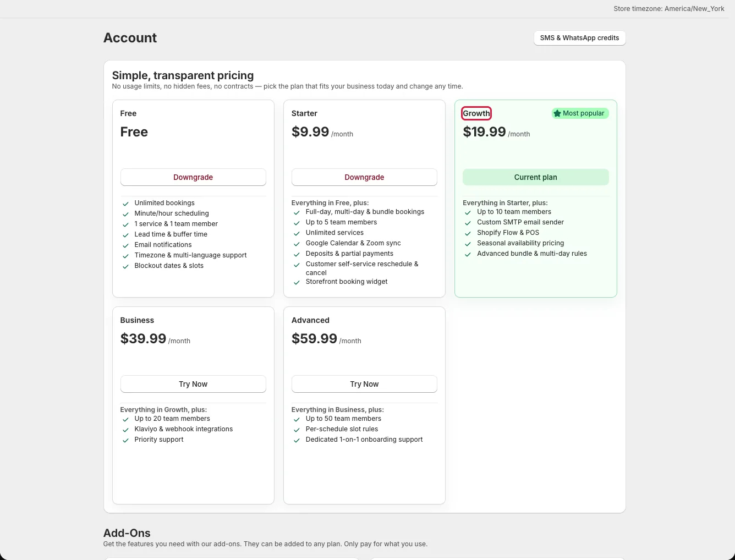Click 'Up to 20 team members' text
Viewport: 735px width, 560px height.
tap(172, 419)
